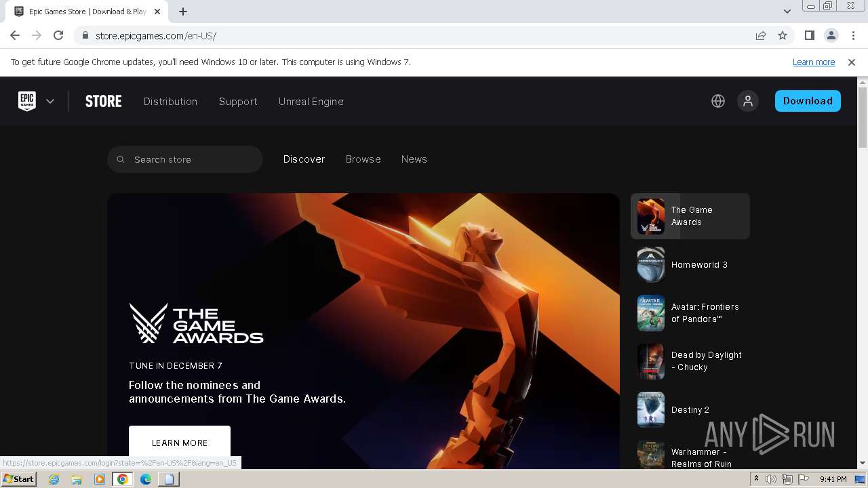Open The Game Awards hero banner image
The width and height of the screenshot is (868, 488).
[363, 331]
